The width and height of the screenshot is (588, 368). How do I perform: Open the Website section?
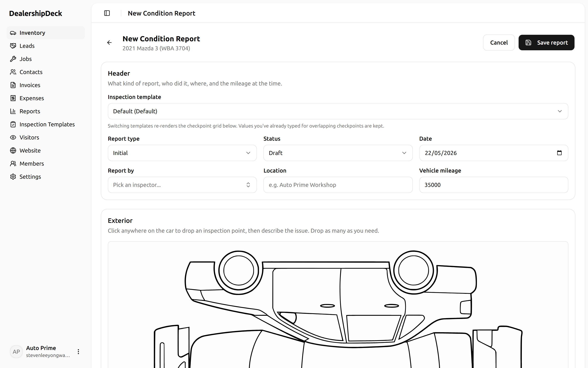[x=46, y=150]
